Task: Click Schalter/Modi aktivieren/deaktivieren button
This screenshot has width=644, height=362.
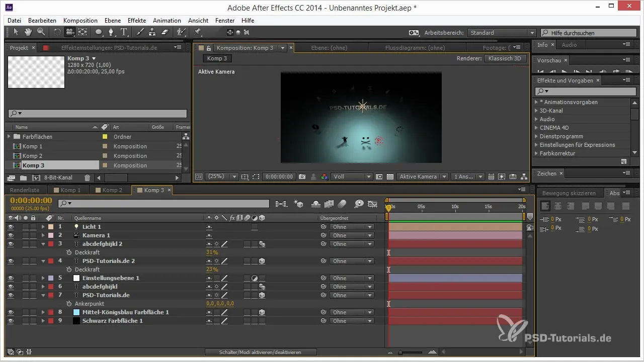Action: click(261, 352)
